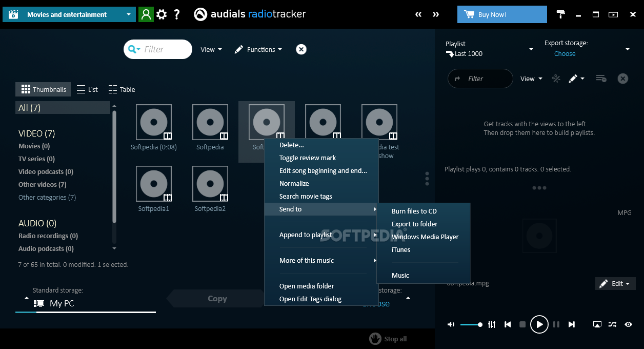The width and height of the screenshot is (644, 349).
Task: Open Movies and entertainment dropdown
Action: tap(69, 14)
